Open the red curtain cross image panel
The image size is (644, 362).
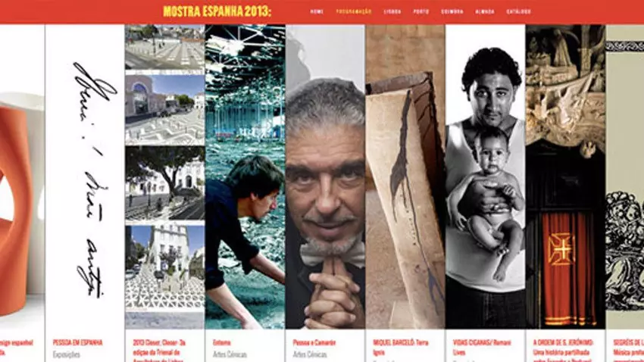click(x=565, y=176)
